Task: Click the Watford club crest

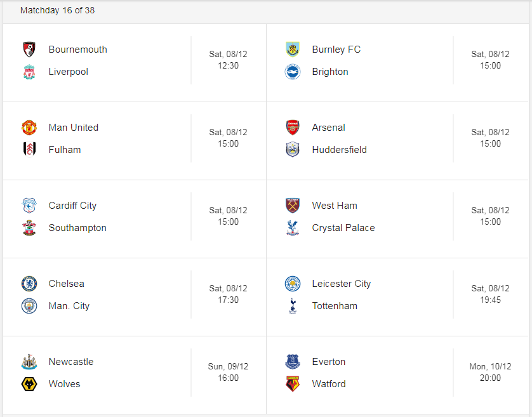Action: tap(293, 384)
